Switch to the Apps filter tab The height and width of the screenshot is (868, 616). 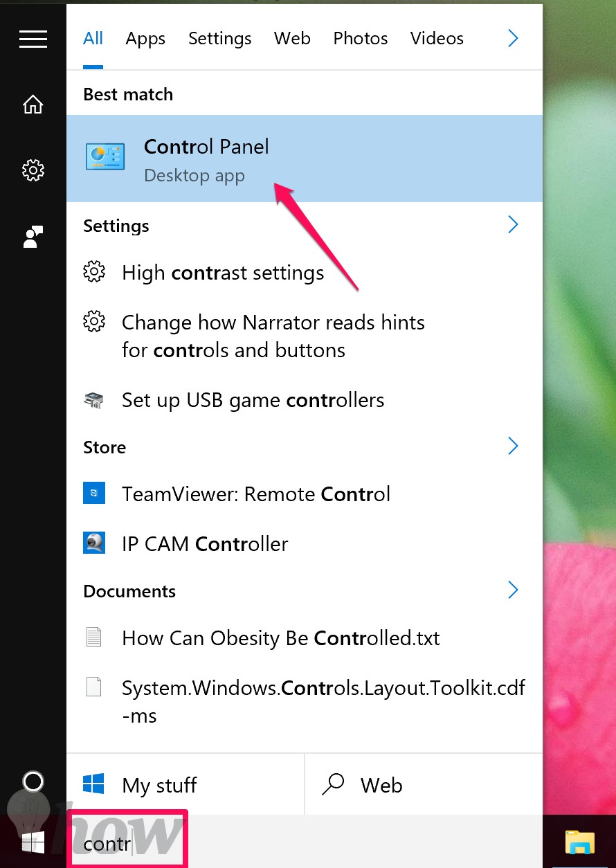point(145,39)
